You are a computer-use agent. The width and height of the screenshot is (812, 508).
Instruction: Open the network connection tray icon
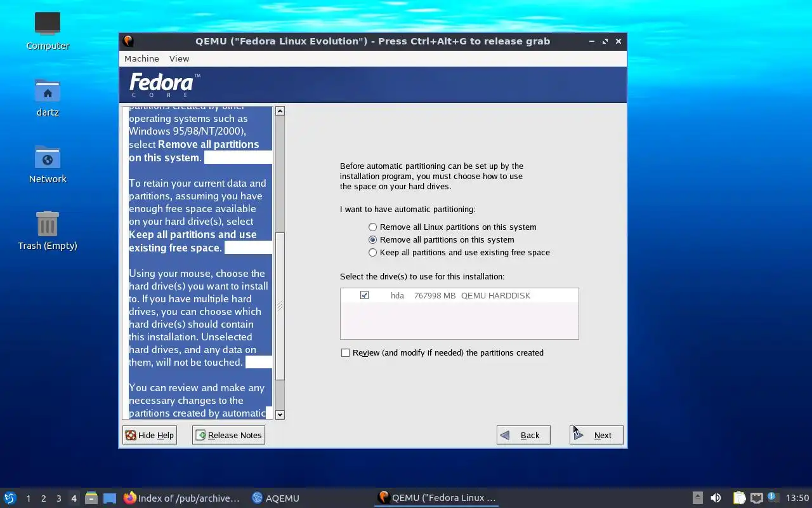[756, 498]
